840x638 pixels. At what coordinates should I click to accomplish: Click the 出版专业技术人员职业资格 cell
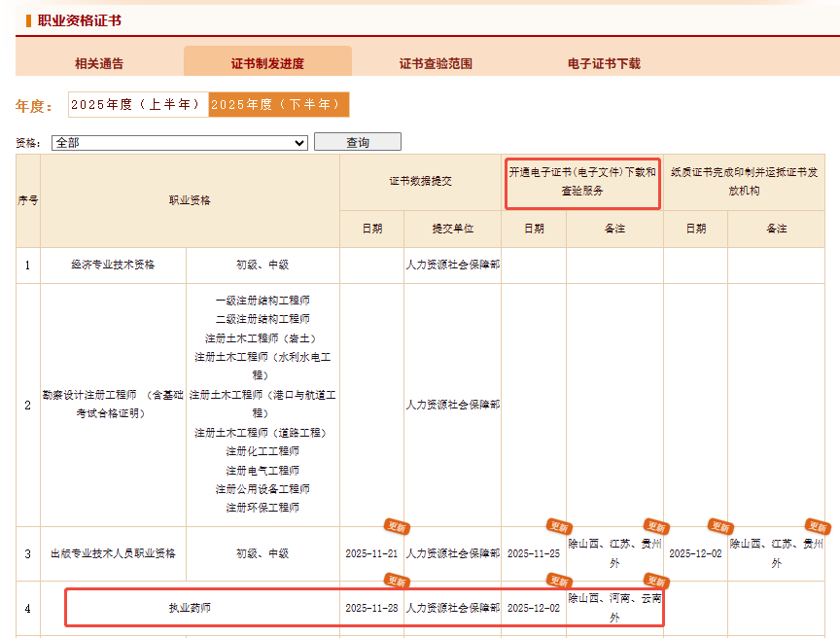[x=113, y=553]
